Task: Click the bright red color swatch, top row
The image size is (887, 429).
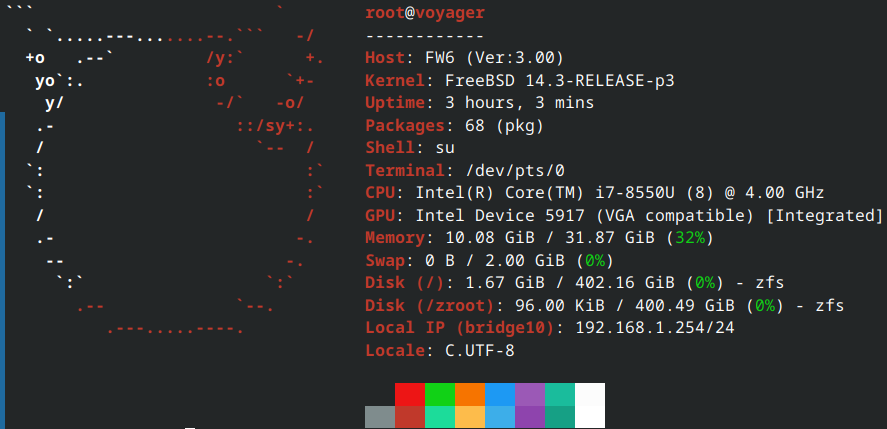Action: point(409,393)
